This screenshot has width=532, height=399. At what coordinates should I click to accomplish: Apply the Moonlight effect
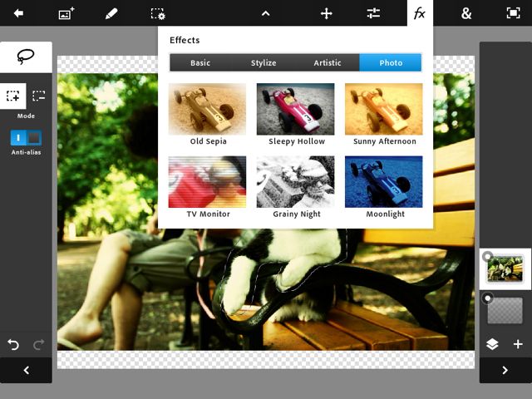(x=384, y=187)
